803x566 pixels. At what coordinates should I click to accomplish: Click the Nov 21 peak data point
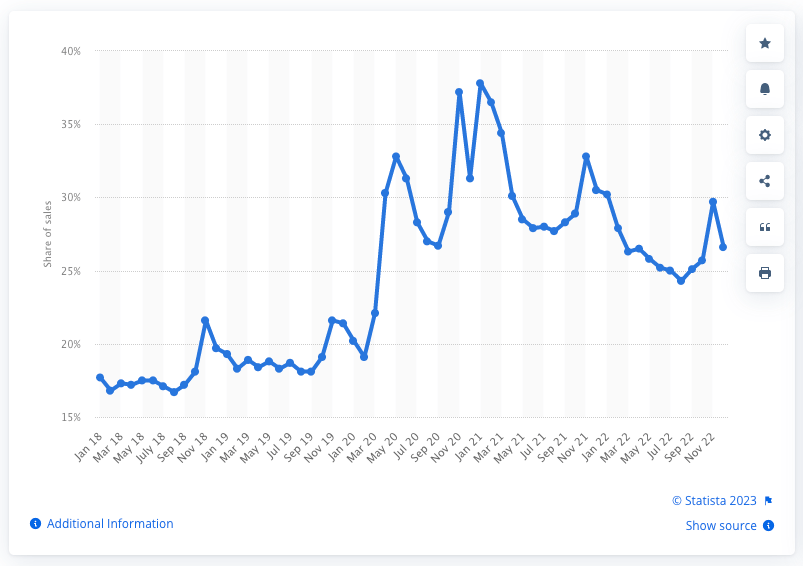[586, 156]
